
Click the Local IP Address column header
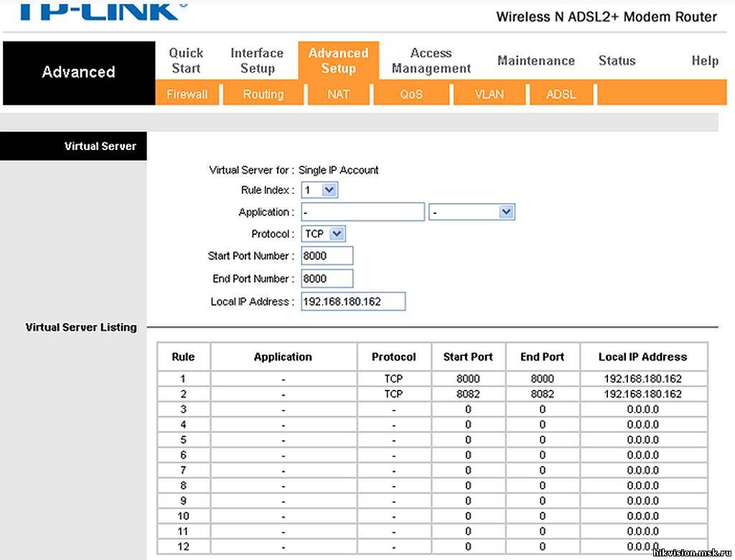(x=643, y=357)
